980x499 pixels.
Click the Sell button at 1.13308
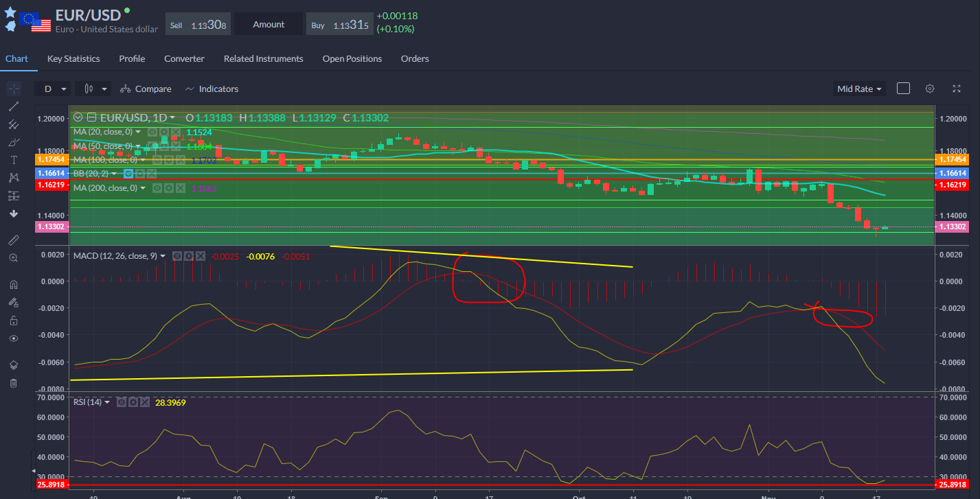click(x=198, y=23)
